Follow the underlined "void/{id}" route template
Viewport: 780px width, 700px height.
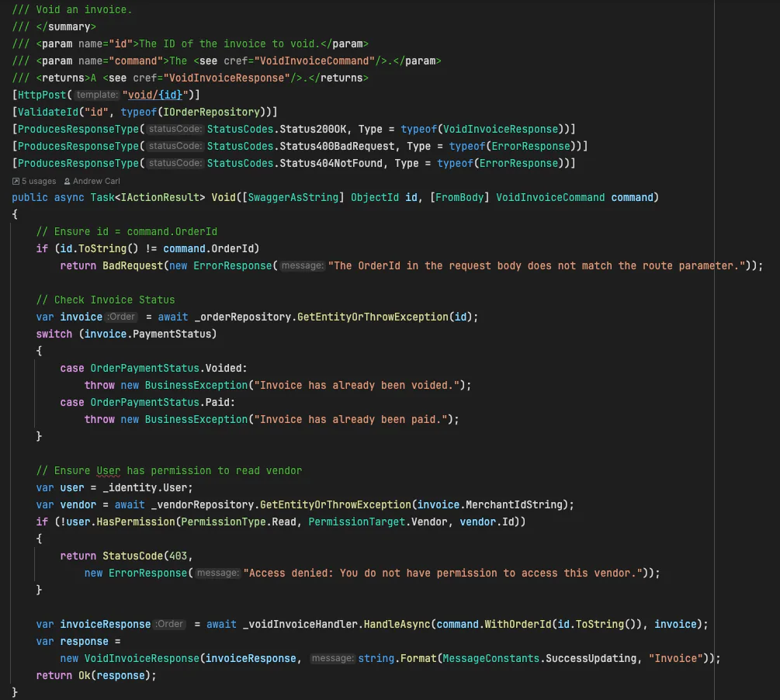pyautogui.click(x=155, y=95)
